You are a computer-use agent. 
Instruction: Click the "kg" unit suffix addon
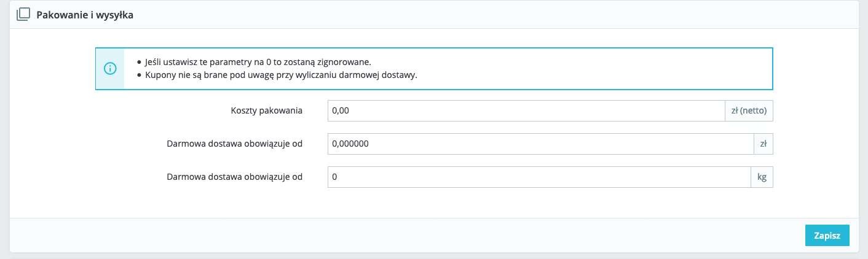(762, 177)
